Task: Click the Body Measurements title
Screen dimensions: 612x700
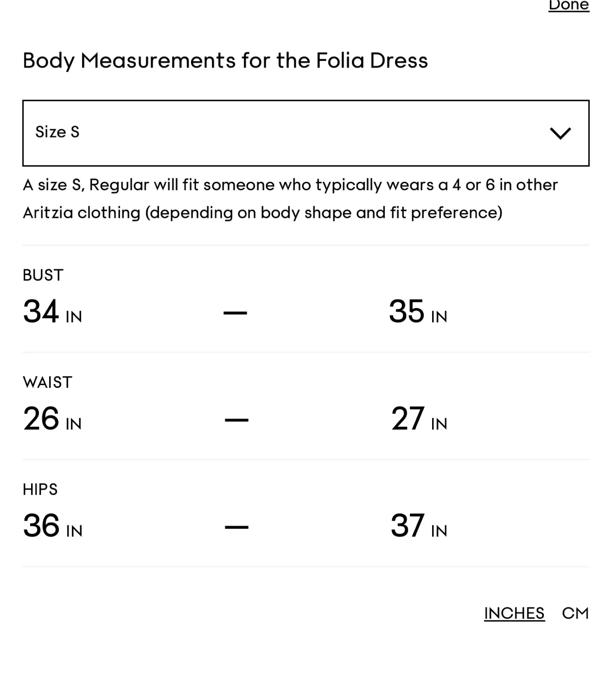Action: [x=225, y=60]
